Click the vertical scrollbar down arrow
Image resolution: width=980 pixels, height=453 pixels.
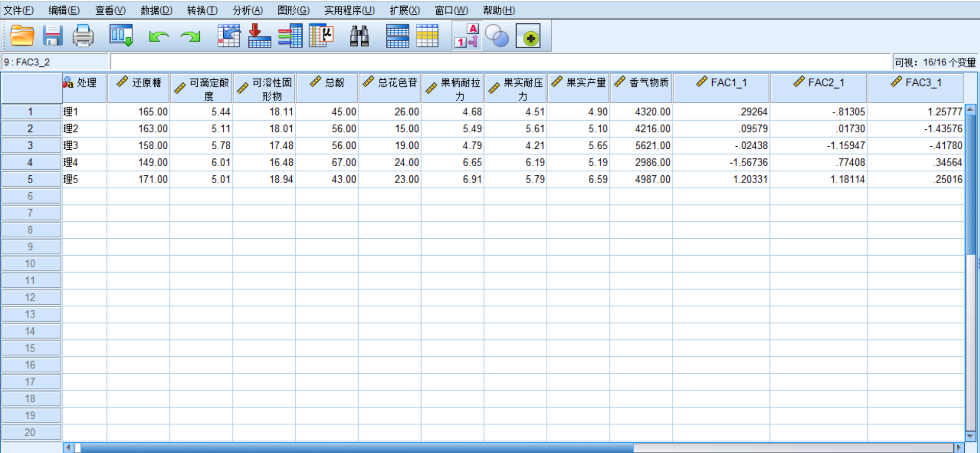pyautogui.click(x=970, y=436)
